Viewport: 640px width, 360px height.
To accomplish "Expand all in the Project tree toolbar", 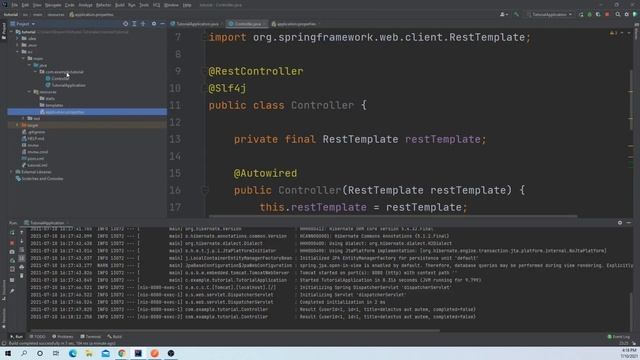I will 134,24.
